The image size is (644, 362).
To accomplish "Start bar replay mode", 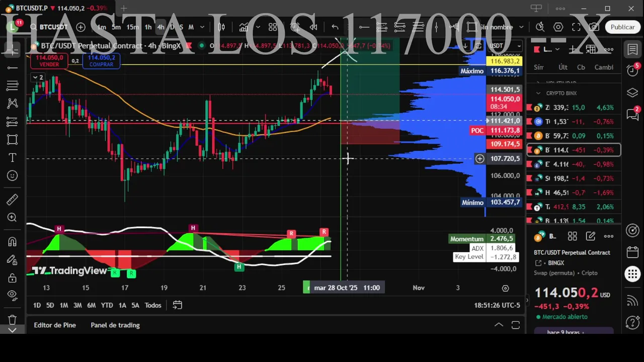I will click(x=313, y=27).
